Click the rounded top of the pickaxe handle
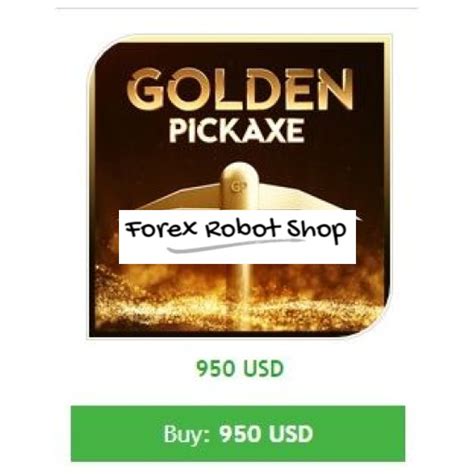 (x=239, y=173)
